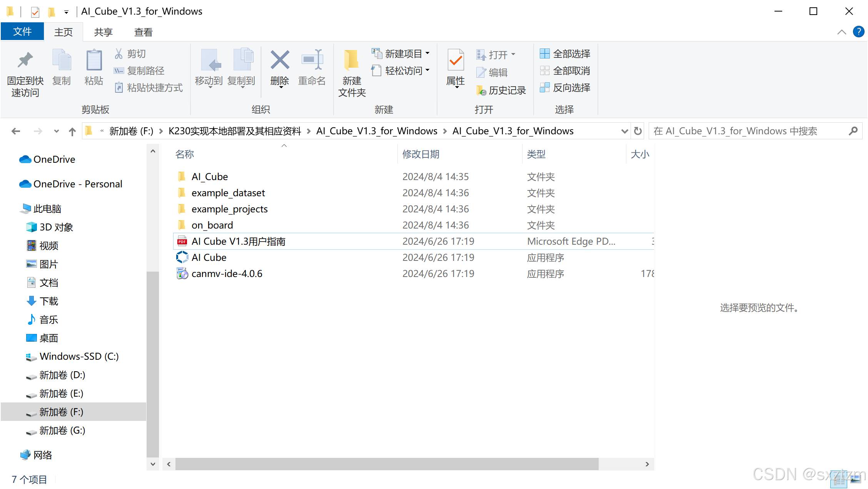Click the back navigation arrow
Image resolution: width=868 pixels, height=489 pixels.
point(16,131)
